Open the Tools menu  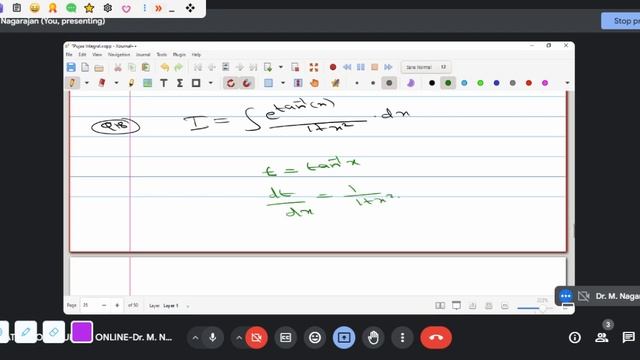162,54
